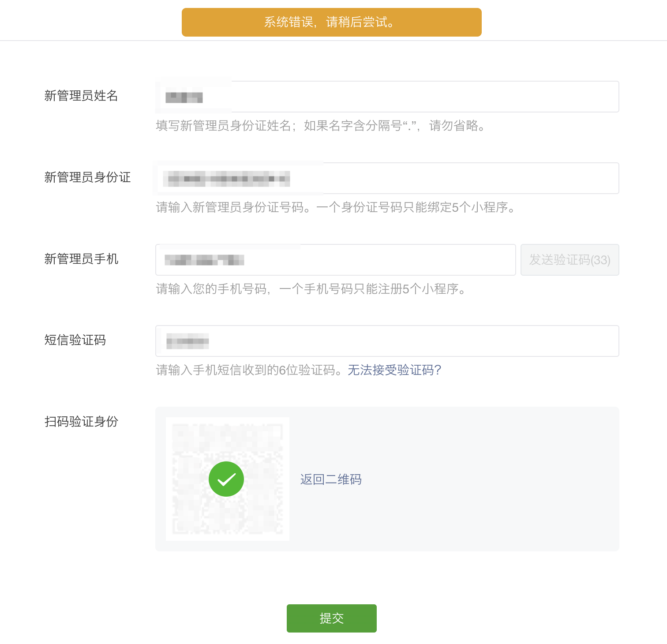Focus the 新管理员姓名 input field
667x644 pixels.
click(387, 97)
